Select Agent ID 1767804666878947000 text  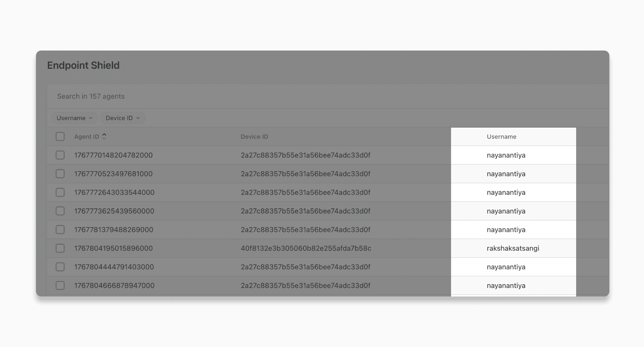(114, 286)
